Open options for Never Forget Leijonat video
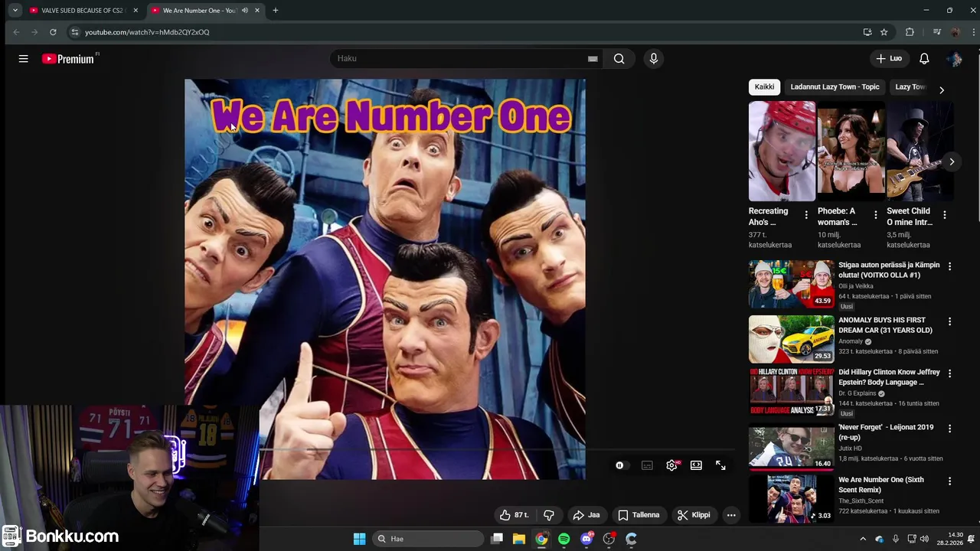 coord(949,429)
